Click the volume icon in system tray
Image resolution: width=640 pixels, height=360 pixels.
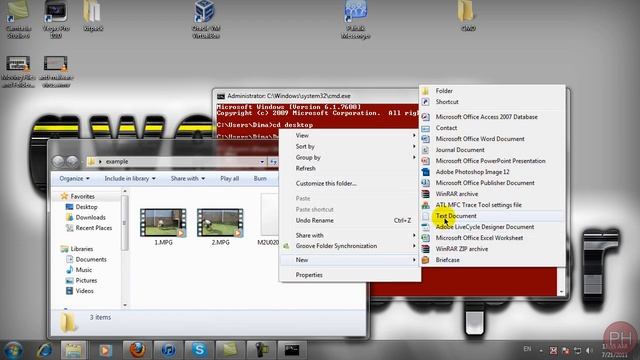(589, 350)
